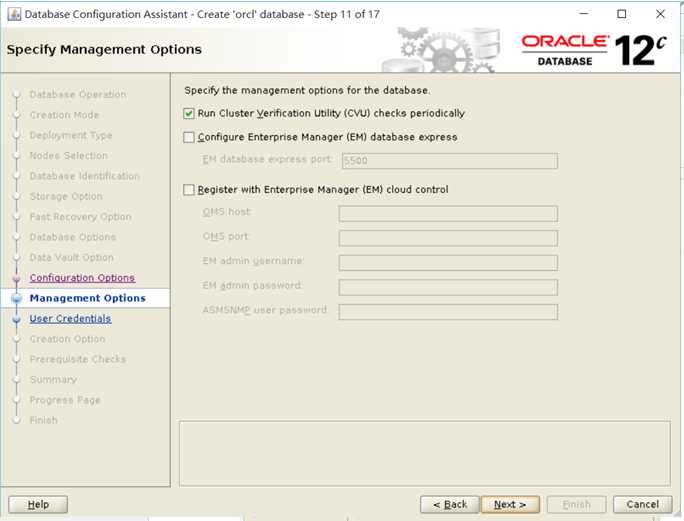Click the Help button
Viewport: 684px width, 521px height.
click(38, 504)
